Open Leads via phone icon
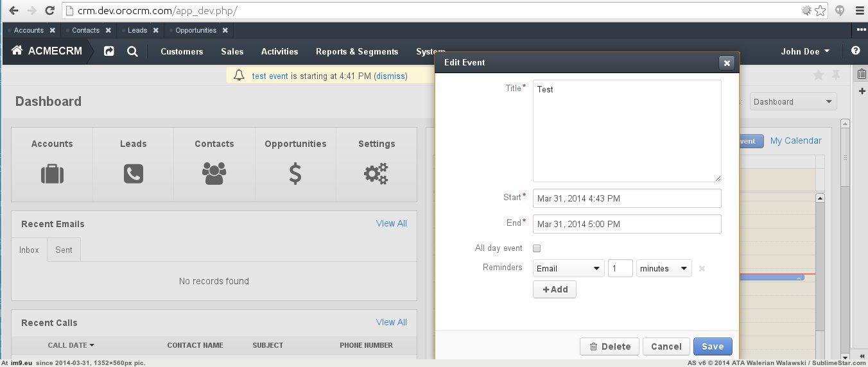 pyautogui.click(x=133, y=174)
